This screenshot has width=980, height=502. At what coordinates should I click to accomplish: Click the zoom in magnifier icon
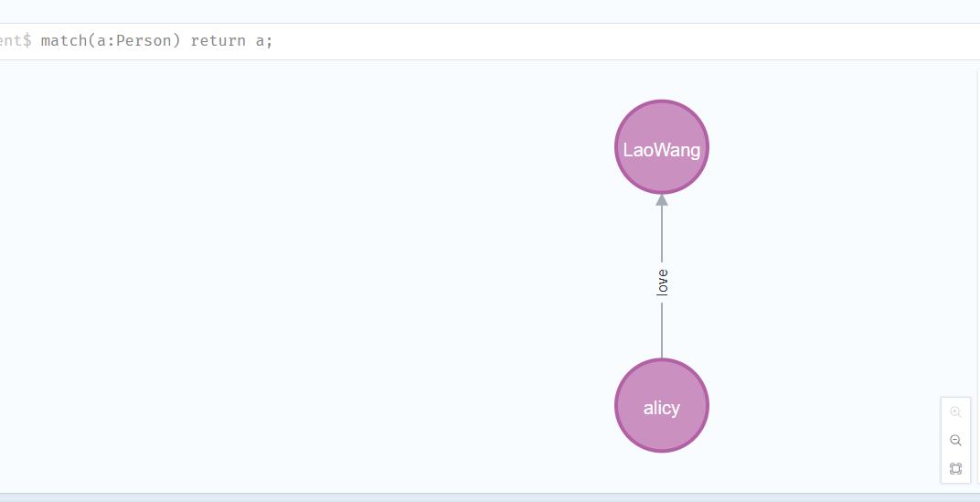click(x=955, y=412)
